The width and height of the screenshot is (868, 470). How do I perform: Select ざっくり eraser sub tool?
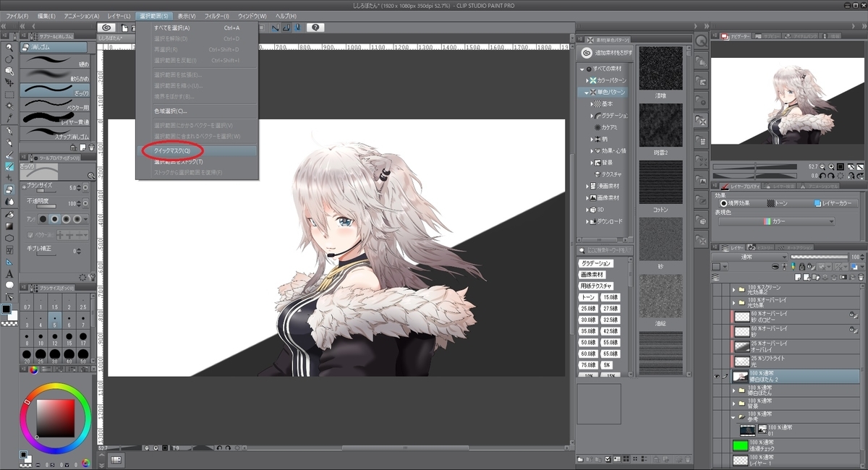pos(55,90)
